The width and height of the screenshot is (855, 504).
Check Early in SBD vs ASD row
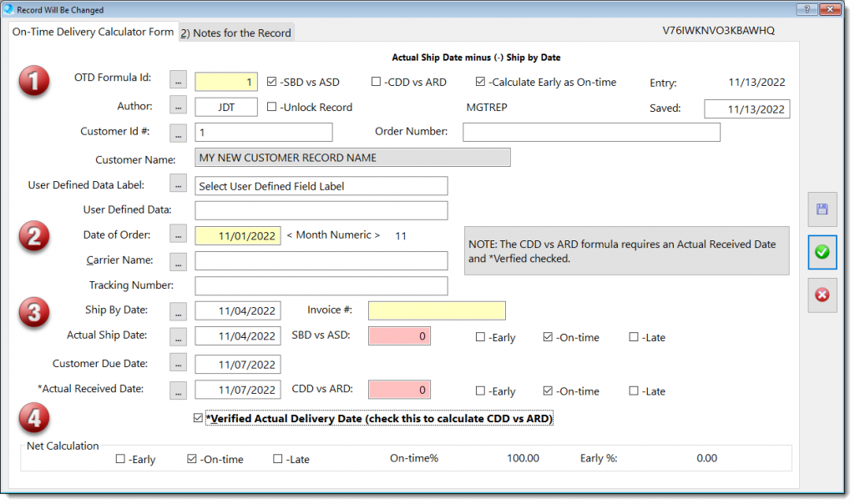pos(480,337)
